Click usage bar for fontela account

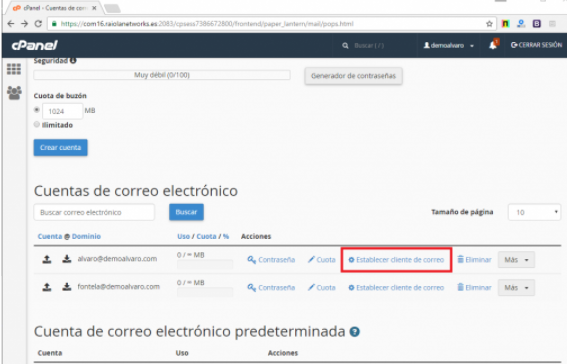point(205,293)
